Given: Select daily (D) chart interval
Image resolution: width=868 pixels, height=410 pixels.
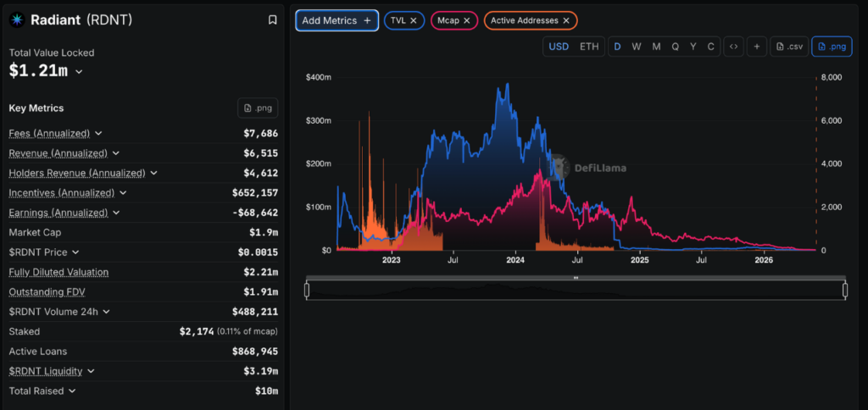Looking at the screenshot, I should coord(617,47).
